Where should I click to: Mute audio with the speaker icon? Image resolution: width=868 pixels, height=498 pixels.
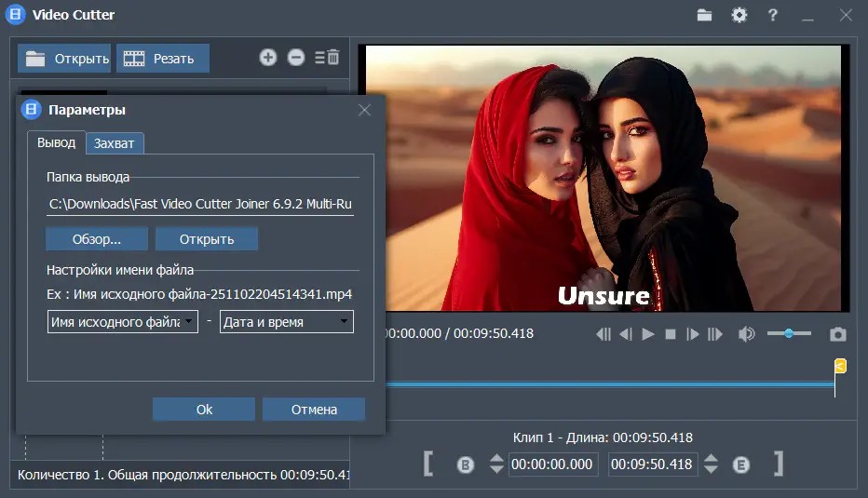[746, 334]
